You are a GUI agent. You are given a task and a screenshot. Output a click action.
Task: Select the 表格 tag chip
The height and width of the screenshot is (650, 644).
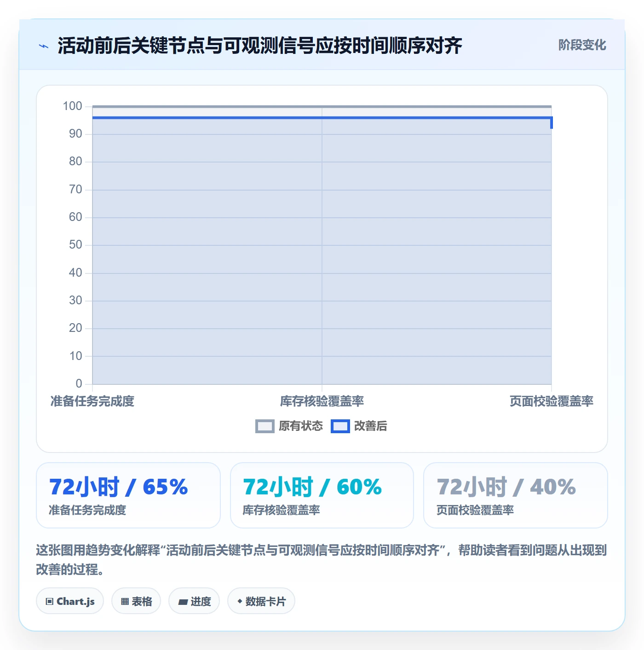[x=136, y=601]
